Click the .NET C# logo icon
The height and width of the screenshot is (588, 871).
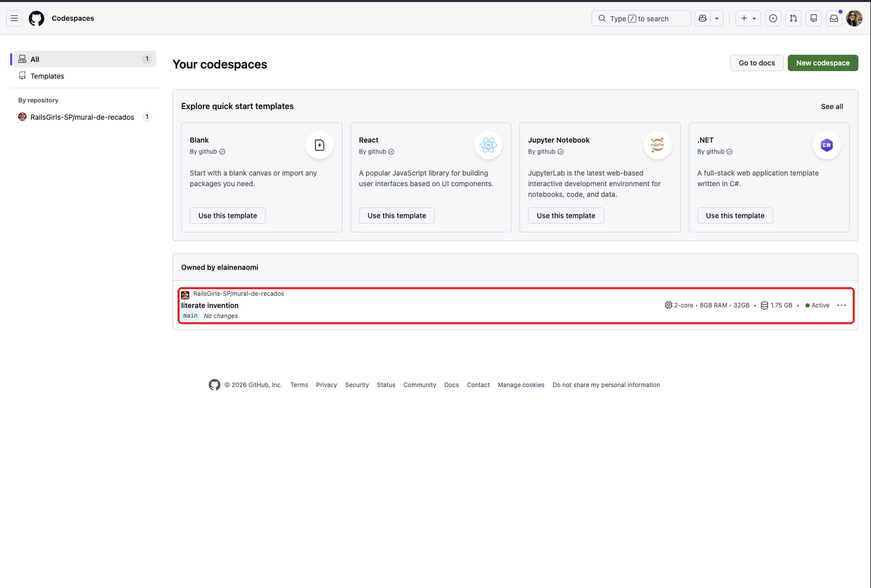tap(827, 145)
